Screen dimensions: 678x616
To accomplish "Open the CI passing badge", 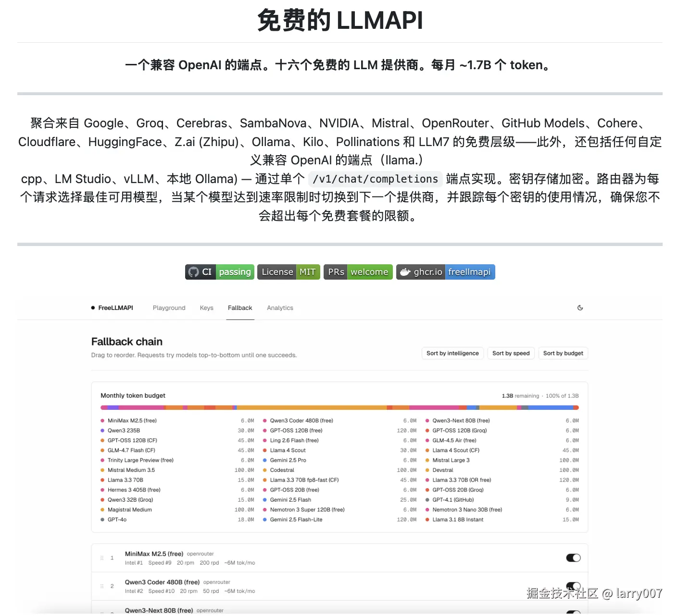I will click(220, 272).
